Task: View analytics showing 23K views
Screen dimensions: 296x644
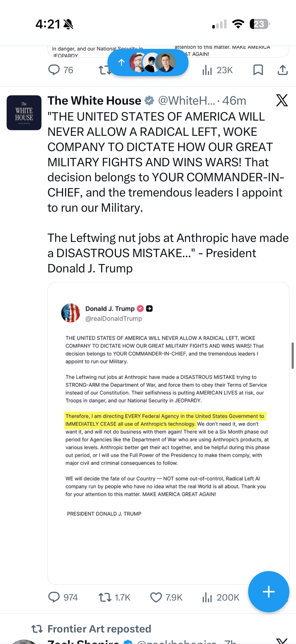Action: [x=217, y=70]
